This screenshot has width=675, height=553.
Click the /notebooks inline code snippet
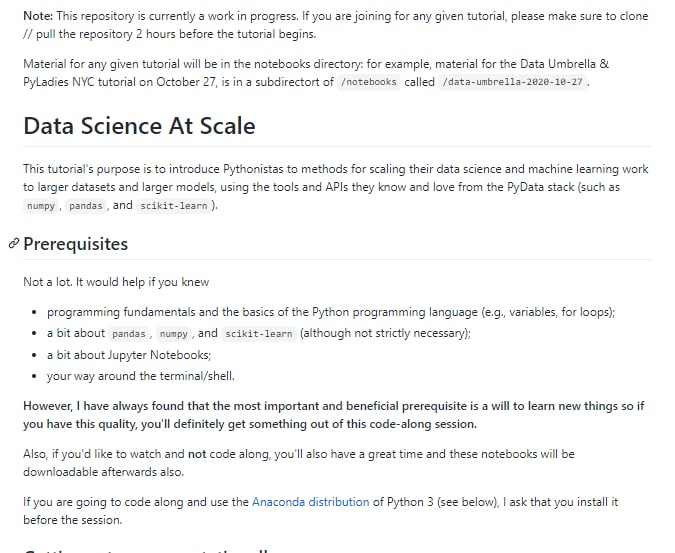click(x=368, y=82)
